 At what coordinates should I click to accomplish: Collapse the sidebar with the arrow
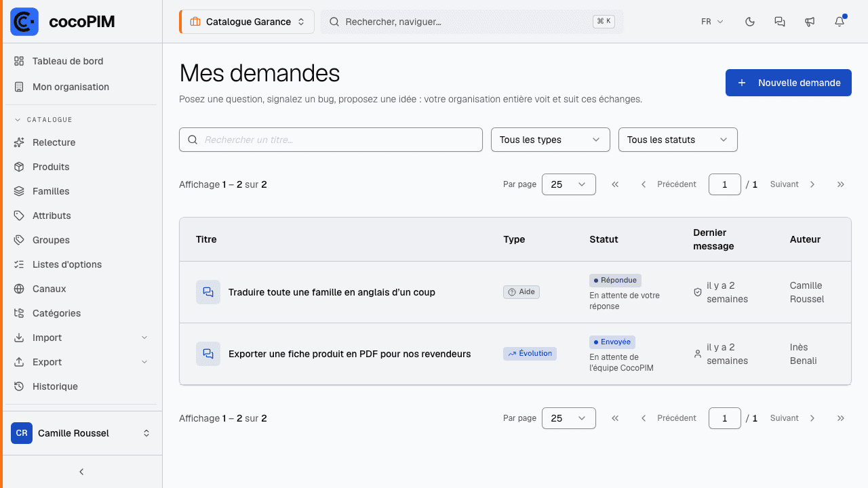[x=81, y=472]
